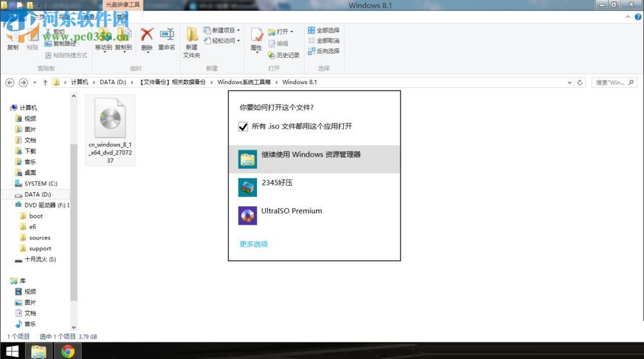Click Invert selection (反向选择) in ribbon

pos(324,51)
